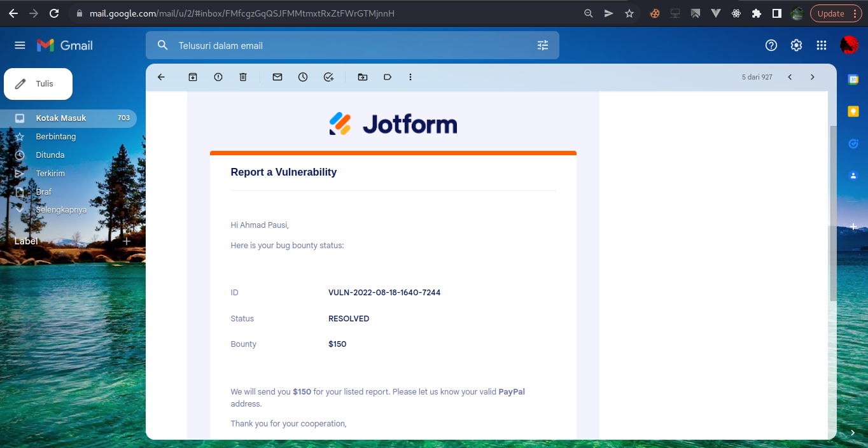868x448 pixels.
Task: Expand Selengkapnya in the sidebar
Action: click(61, 209)
